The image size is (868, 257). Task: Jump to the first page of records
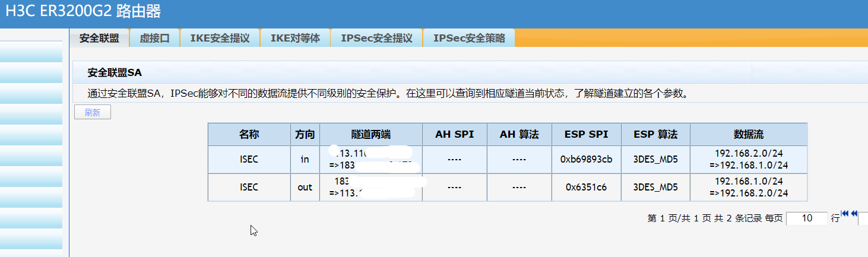pos(845,214)
